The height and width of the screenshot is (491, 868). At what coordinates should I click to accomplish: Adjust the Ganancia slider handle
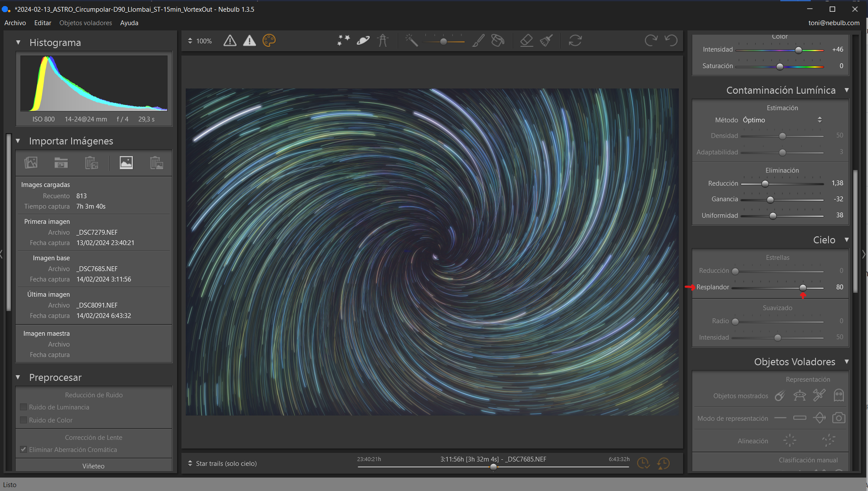[770, 200]
